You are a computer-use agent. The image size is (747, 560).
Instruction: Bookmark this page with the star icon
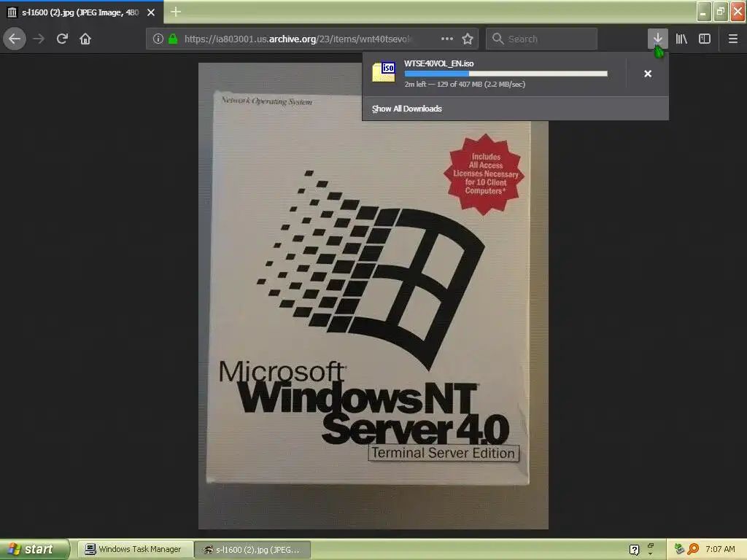[468, 39]
